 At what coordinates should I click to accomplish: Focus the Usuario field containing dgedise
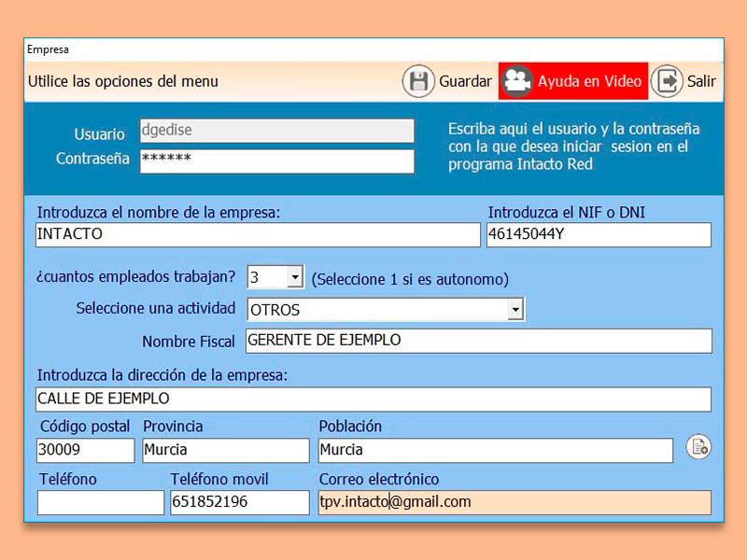[x=276, y=131]
